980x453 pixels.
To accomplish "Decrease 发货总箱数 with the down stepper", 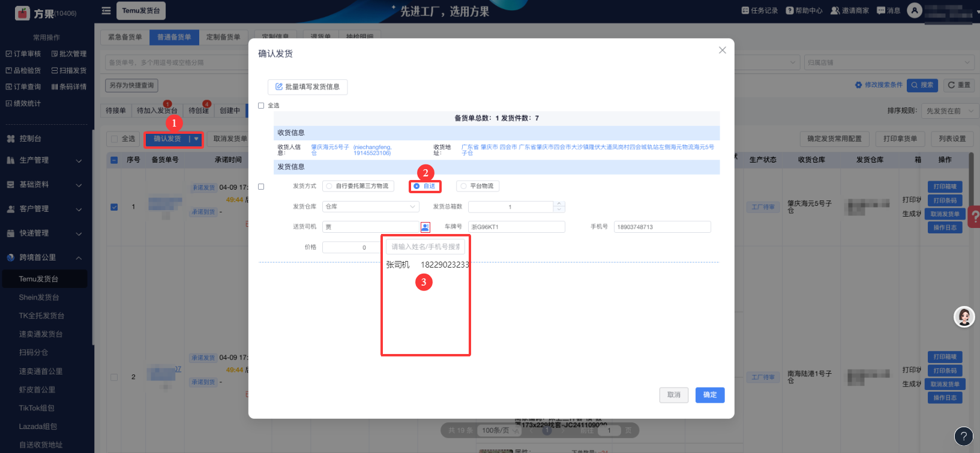I will [x=559, y=210].
